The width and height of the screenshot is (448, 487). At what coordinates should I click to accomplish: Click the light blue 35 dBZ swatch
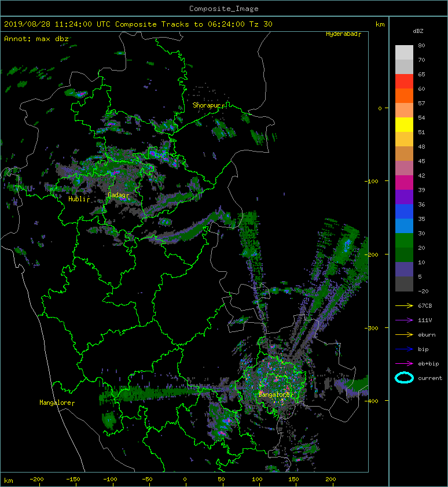(404, 226)
